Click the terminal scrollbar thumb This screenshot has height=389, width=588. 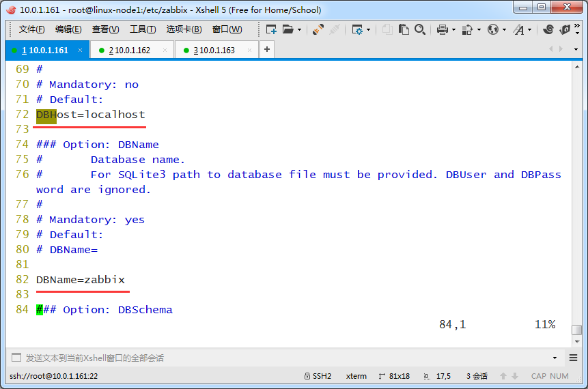click(x=577, y=330)
